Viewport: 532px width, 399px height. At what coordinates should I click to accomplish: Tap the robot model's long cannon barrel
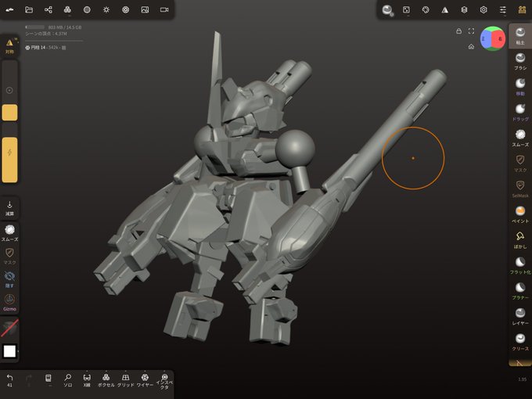(x=394, y=129)
